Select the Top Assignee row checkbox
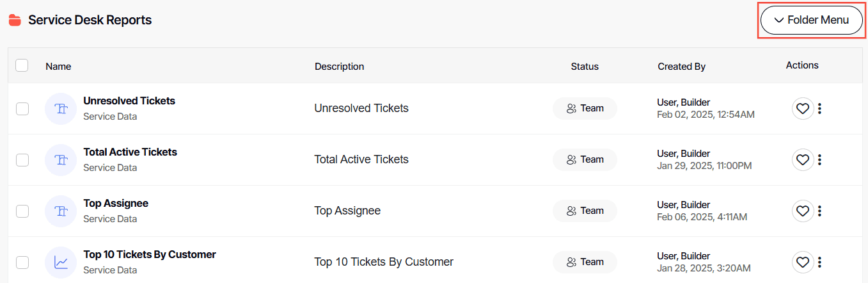 (22, 211)
